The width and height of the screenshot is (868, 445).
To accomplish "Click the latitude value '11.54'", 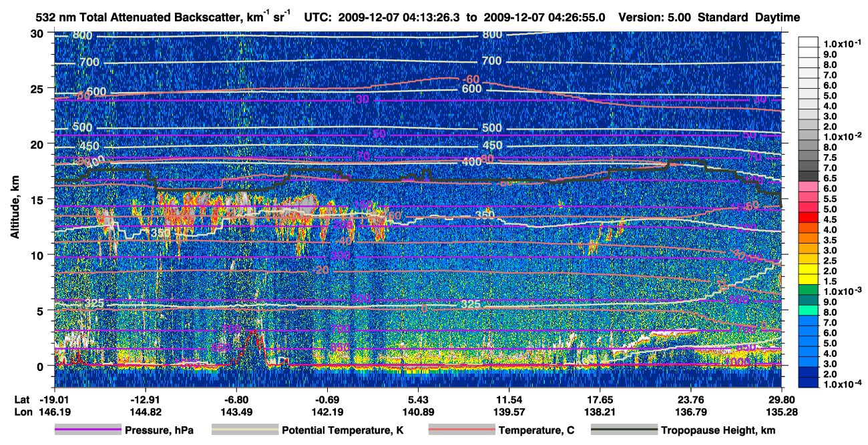I will 509,400.
